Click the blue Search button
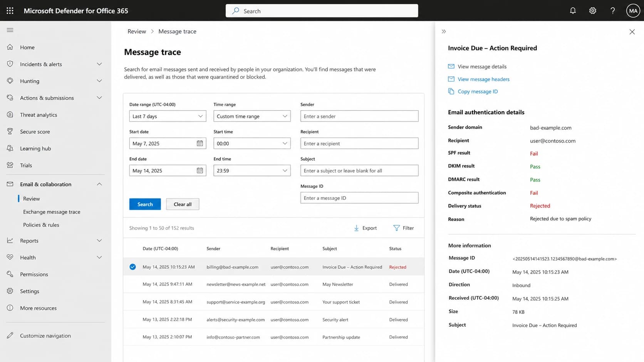The height and width of the screenshot is (362, 644). [x=145, y=204]
